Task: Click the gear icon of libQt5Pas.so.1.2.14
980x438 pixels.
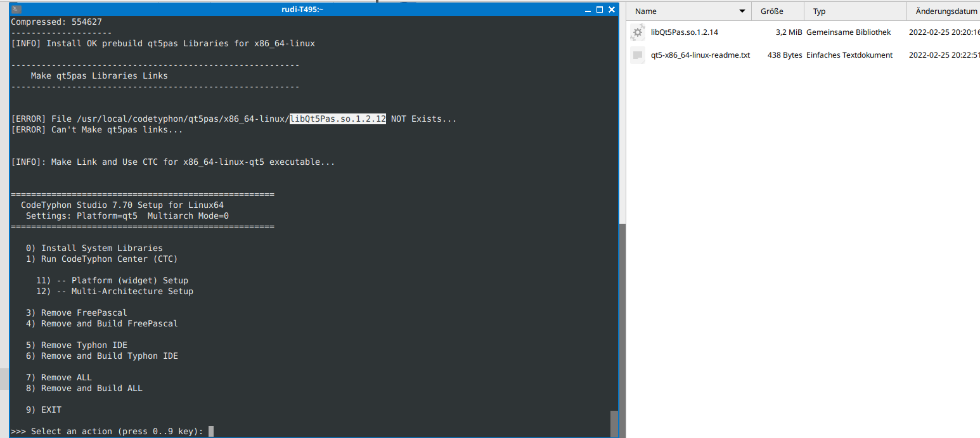Action: tap(638, 32)
